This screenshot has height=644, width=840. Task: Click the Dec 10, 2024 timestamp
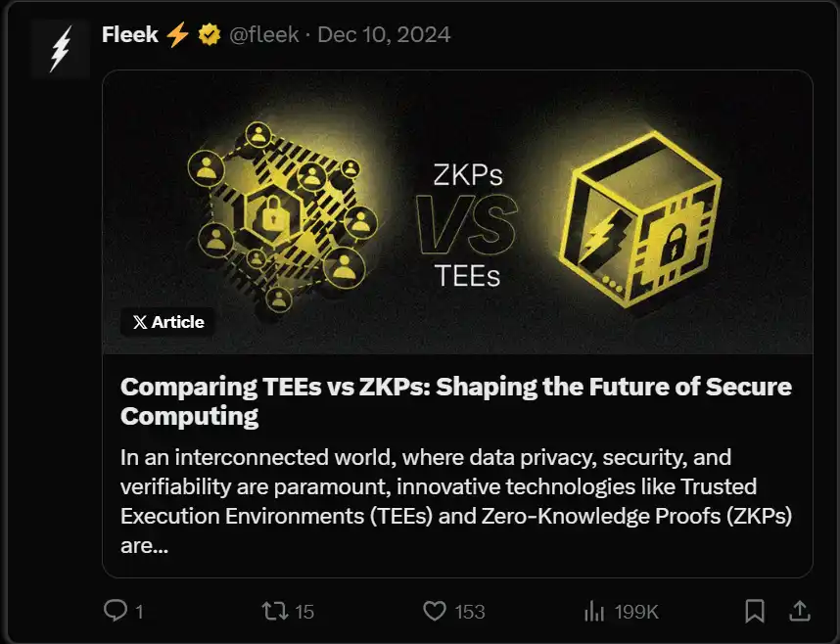point(384,35)
